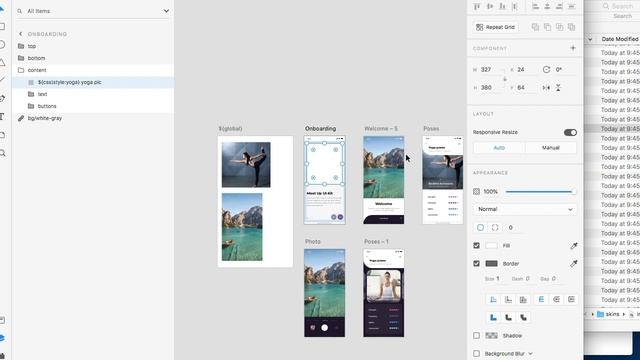Select the Photo artboard title
This screenshot has height=360, width=640.
tap(313, 242)
